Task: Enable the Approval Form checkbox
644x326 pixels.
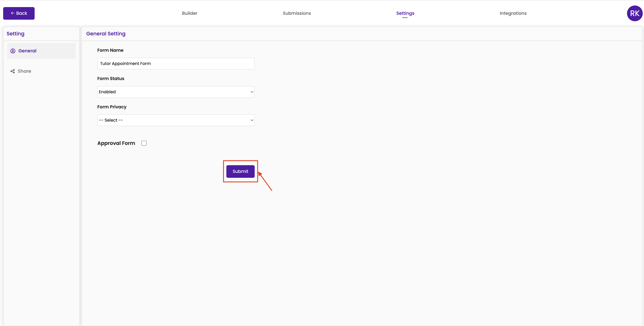Action: click(144, 143)
